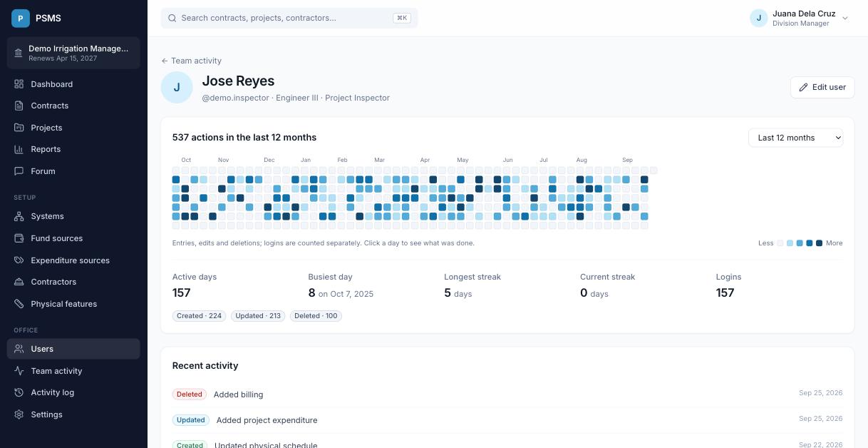Click the Expenditure sources tag icon

pos(19,260)
